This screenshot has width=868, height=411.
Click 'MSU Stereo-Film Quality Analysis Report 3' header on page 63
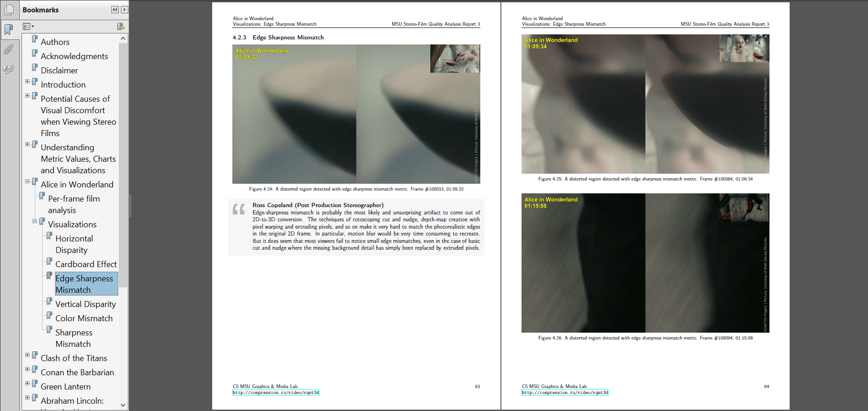436,24
